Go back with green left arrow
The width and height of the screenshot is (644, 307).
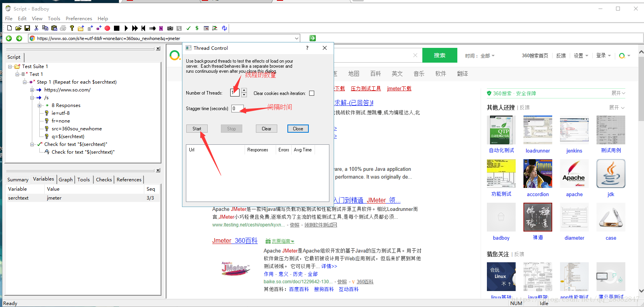pos(9,38)
